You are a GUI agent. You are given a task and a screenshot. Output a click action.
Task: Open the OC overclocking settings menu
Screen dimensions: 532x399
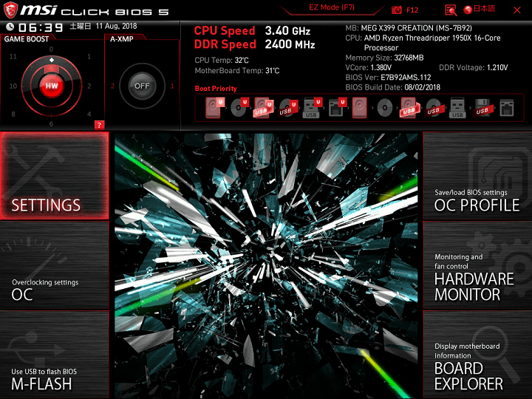point(54,266)
